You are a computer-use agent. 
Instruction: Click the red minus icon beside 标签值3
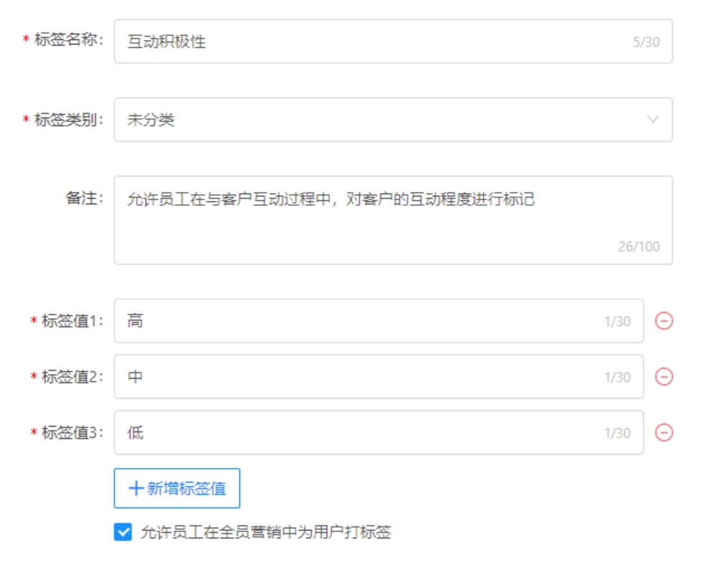664,432
